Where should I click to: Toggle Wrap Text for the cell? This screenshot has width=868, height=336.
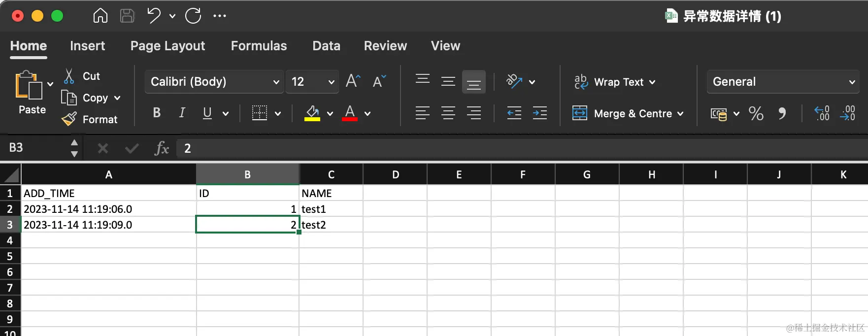point(614,82)
